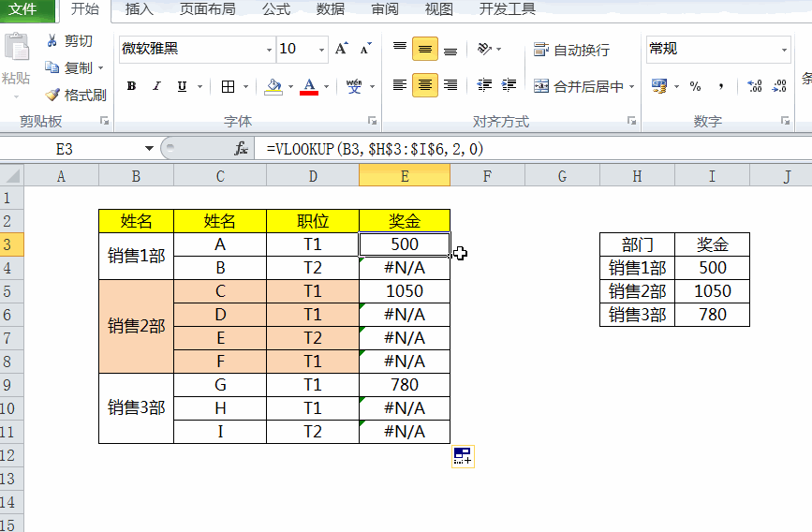Decrease indent icon
This screenshot has width=812, height=532.
coord(485,85)
